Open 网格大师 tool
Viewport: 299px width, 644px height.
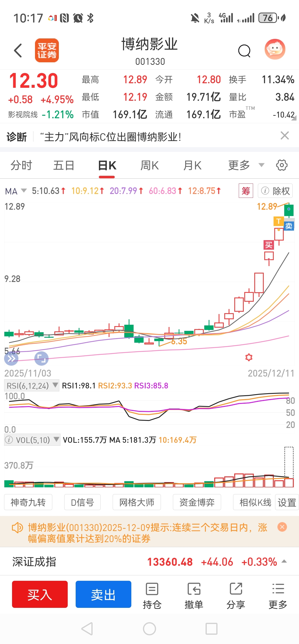point(137,502)
